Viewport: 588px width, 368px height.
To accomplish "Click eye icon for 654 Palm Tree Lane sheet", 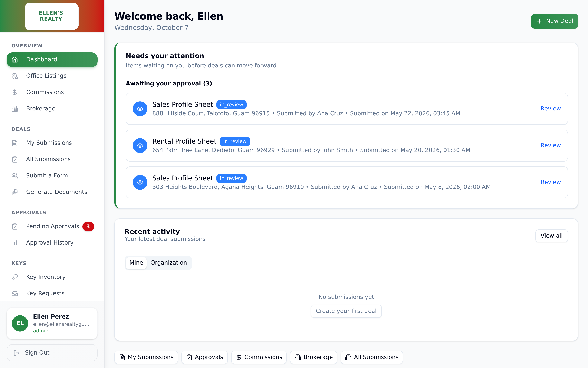I will pyautogui.click(x=140, y=146).
